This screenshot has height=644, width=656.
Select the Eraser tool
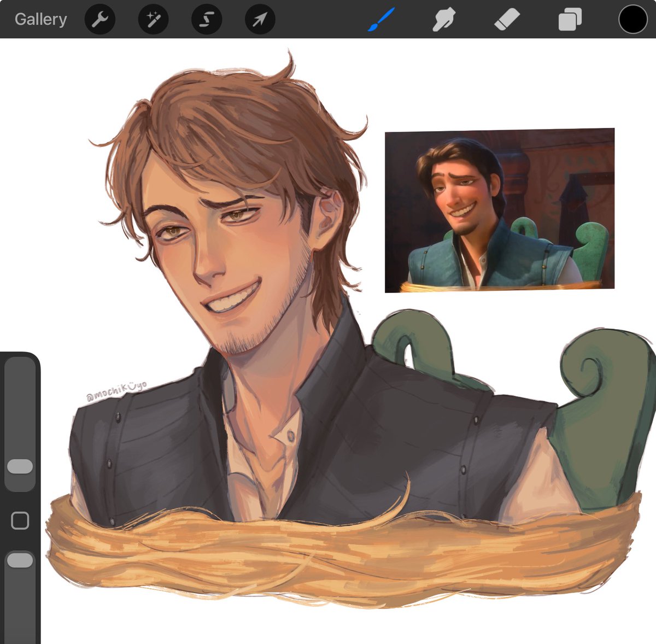[507, 20]
